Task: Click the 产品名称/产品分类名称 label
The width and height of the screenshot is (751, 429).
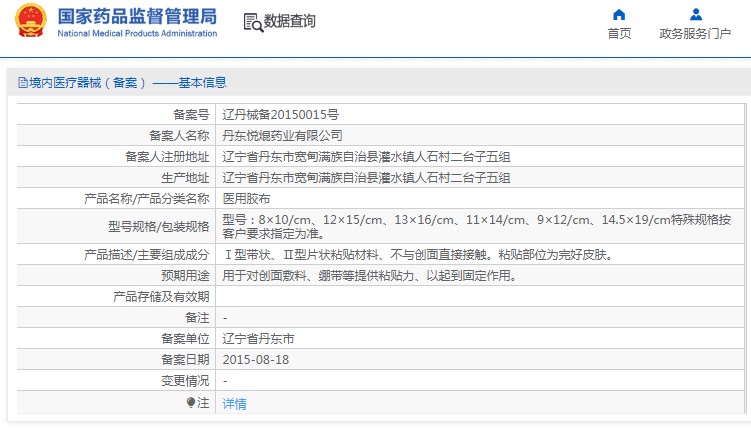Action: [147, 199]
